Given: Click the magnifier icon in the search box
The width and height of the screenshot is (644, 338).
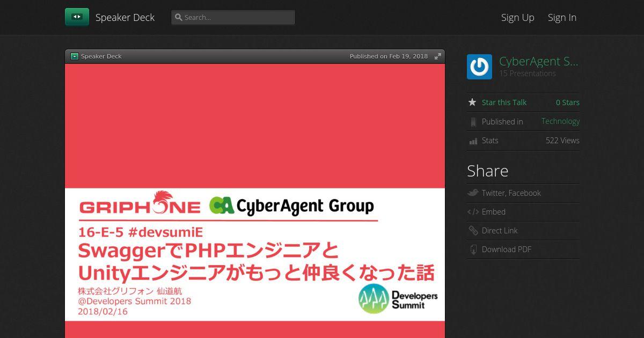Looking at the screenshot, I should point(179,17).
